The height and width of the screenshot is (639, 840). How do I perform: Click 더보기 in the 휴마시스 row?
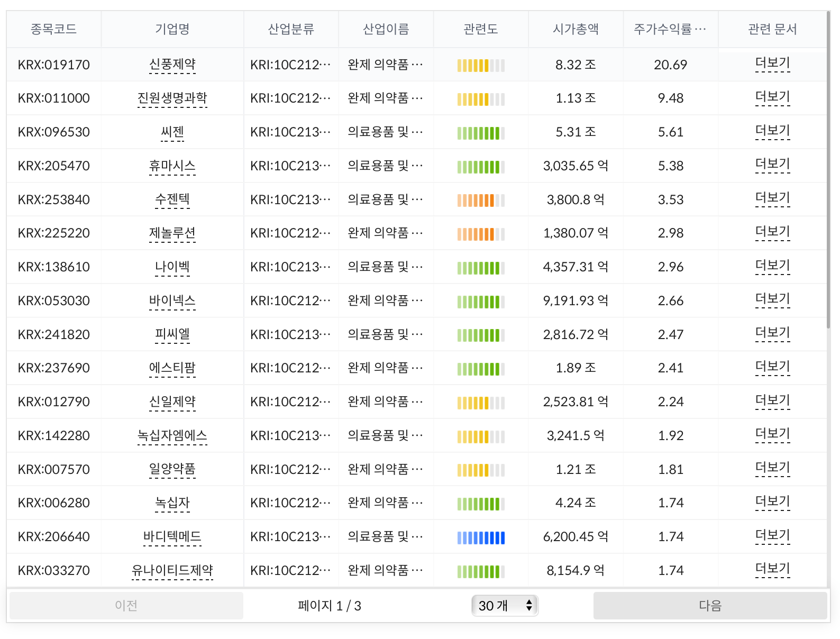pos(772,165)
